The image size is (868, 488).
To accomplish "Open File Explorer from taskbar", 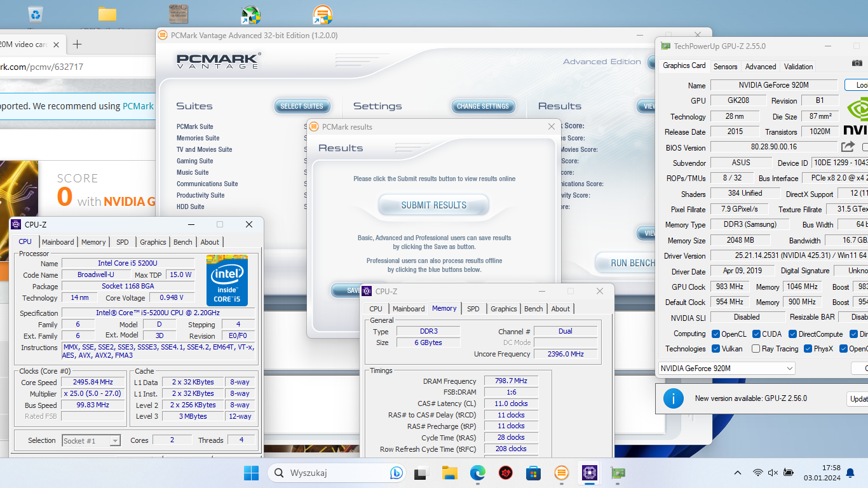I will [x=449, y=473].
